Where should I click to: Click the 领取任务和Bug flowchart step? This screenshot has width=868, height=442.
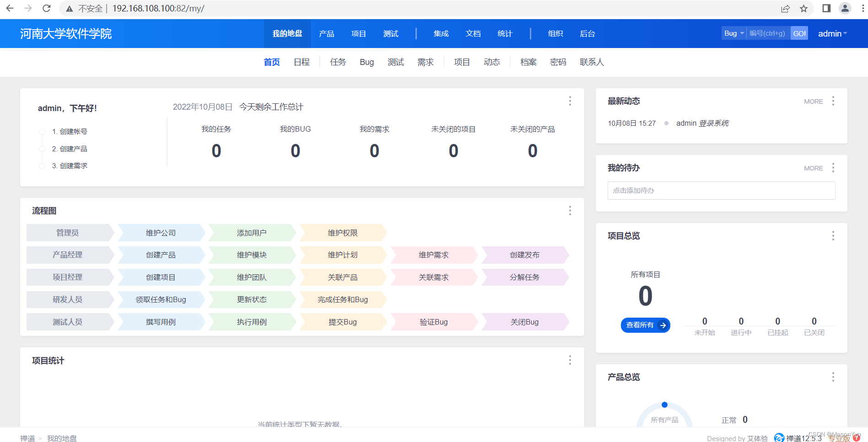coord(161,300)
